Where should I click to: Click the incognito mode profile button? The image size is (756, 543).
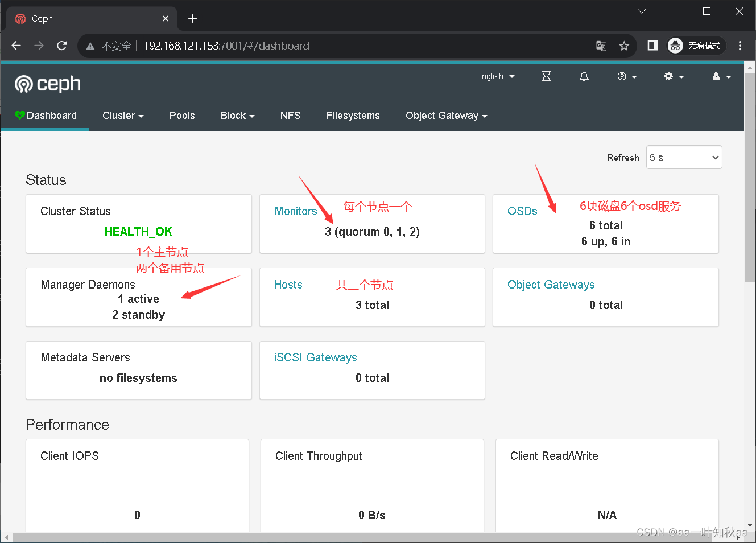696,46
